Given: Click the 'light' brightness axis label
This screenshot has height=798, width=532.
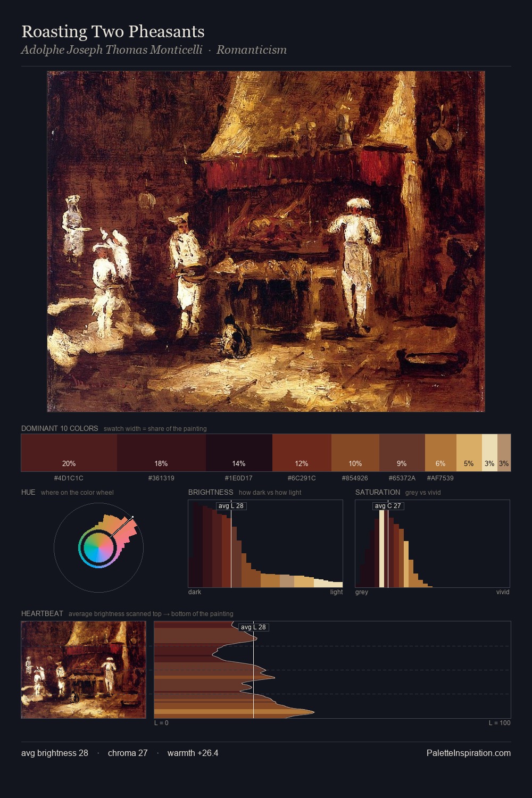Looking at the screenshot, I should click(336, 592).
